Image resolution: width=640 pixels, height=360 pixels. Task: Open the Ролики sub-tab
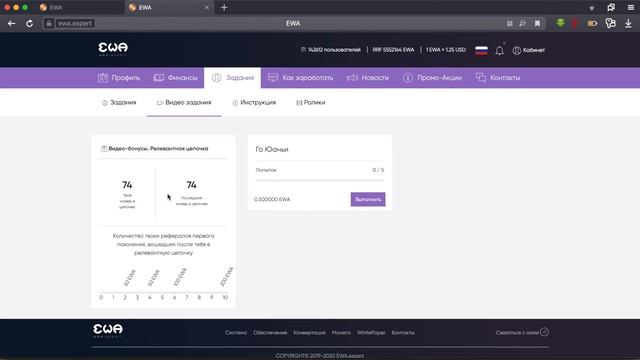(x=311, y=102)
